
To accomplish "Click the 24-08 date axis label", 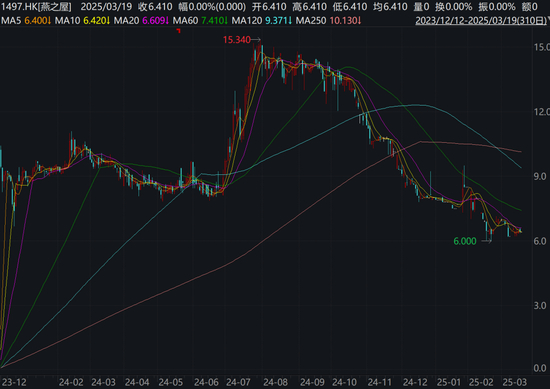I will click(x=276, y=382).
